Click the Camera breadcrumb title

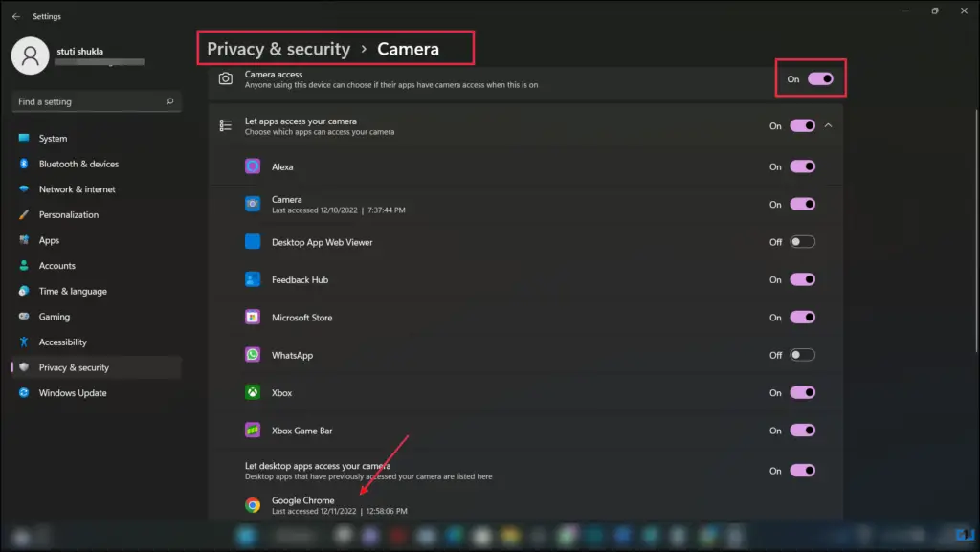(x=408, y=49)
